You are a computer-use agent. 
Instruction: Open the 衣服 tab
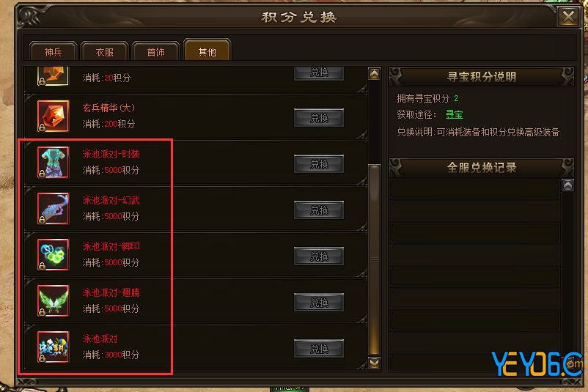click(x=104, y=52)
